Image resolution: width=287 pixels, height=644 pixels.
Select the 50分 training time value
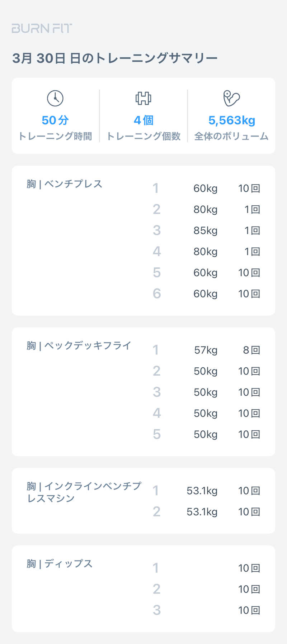click(55, 120)
